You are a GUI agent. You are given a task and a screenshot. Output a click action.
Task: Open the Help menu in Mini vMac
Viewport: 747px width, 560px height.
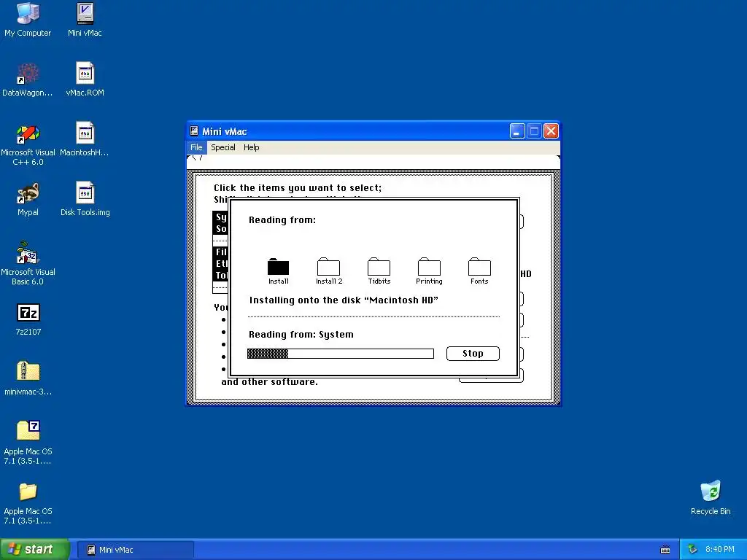251,147
